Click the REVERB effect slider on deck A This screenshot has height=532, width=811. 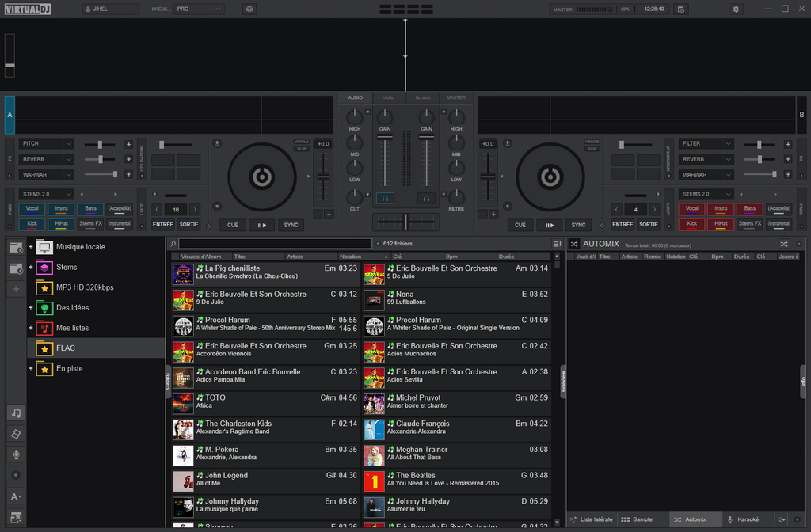click(101, 160)
